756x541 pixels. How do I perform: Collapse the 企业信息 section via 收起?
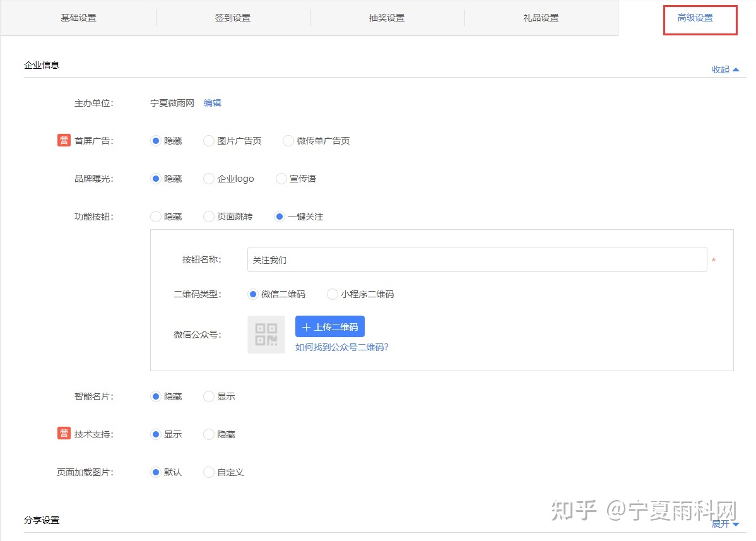(x=725, y=69)
